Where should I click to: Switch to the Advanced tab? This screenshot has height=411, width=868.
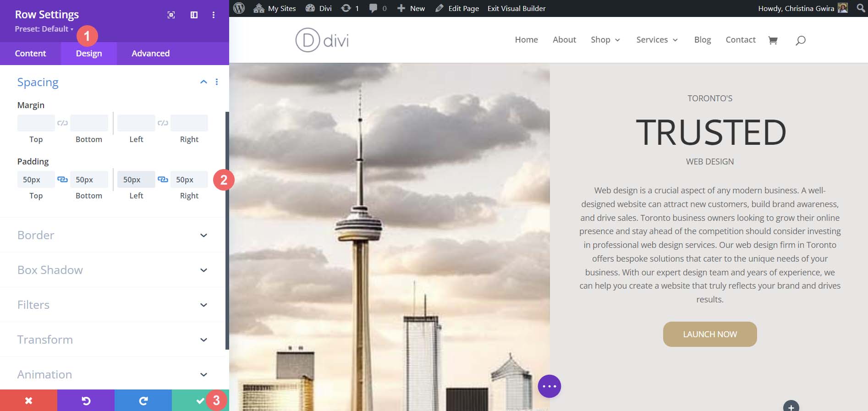[150, 54]
